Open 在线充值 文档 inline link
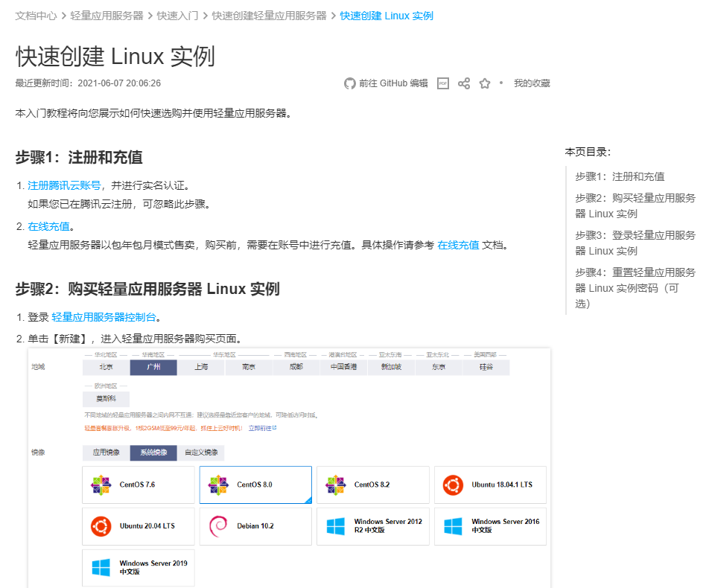 point(458,245)
